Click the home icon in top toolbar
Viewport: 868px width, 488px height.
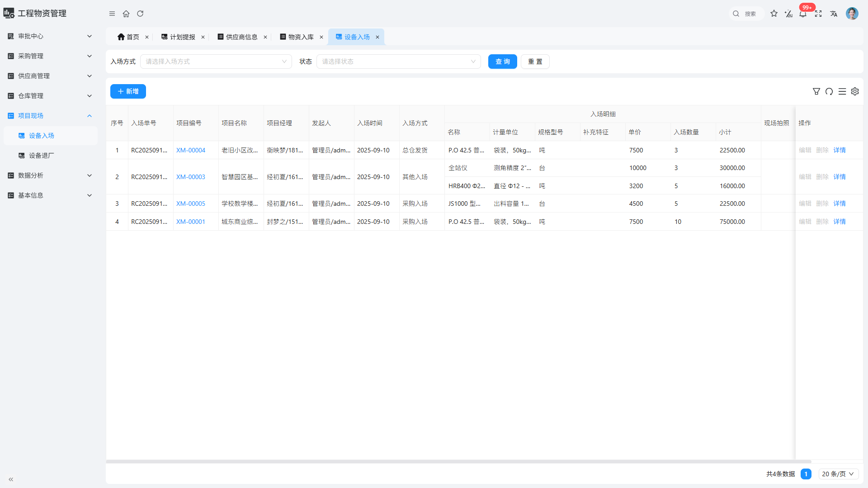(x=126, y=14)
